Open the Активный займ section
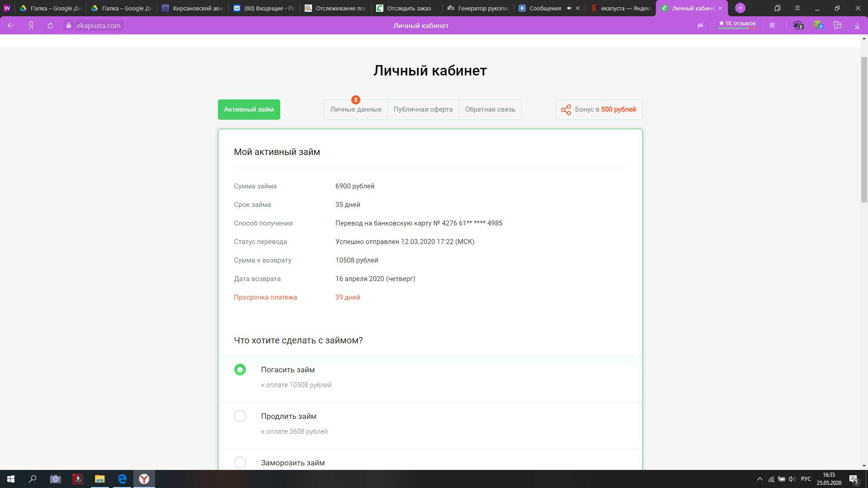The image size is (868, 488). coord(249,109)
